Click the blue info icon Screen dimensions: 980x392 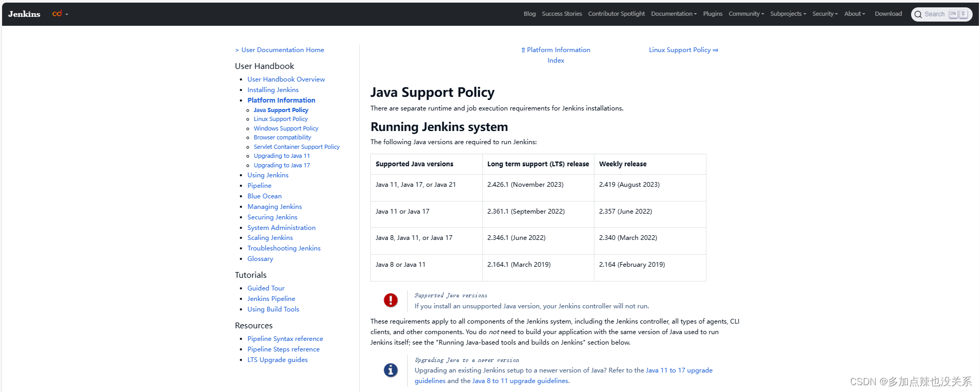390,370
